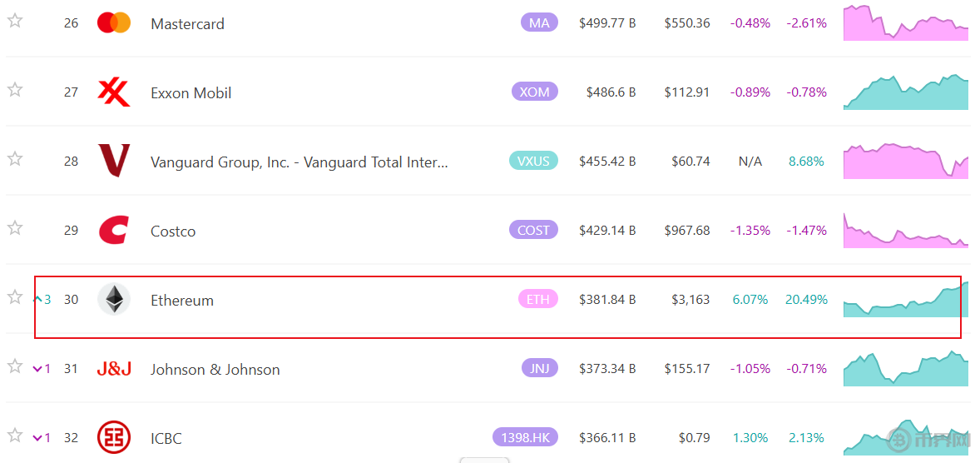Toggle the favorite star for Costco
The height and width of the screenshot is (463, 980).
point(15,227)
